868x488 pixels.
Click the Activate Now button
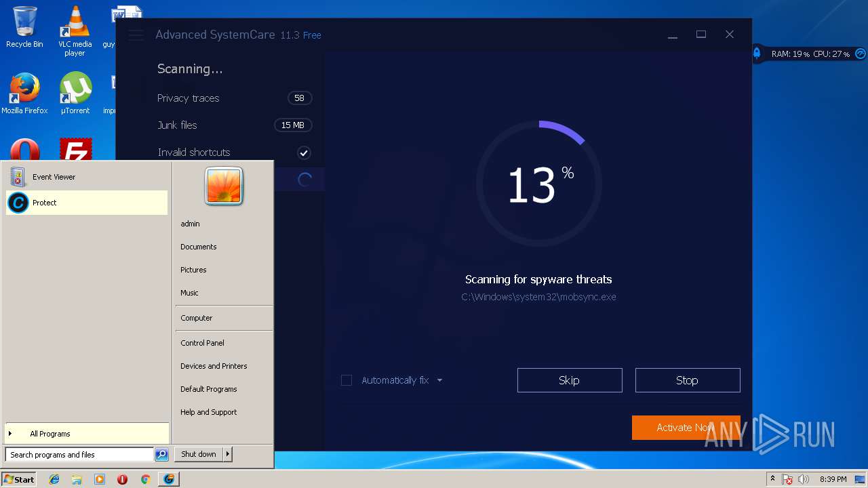pos(686,428)
